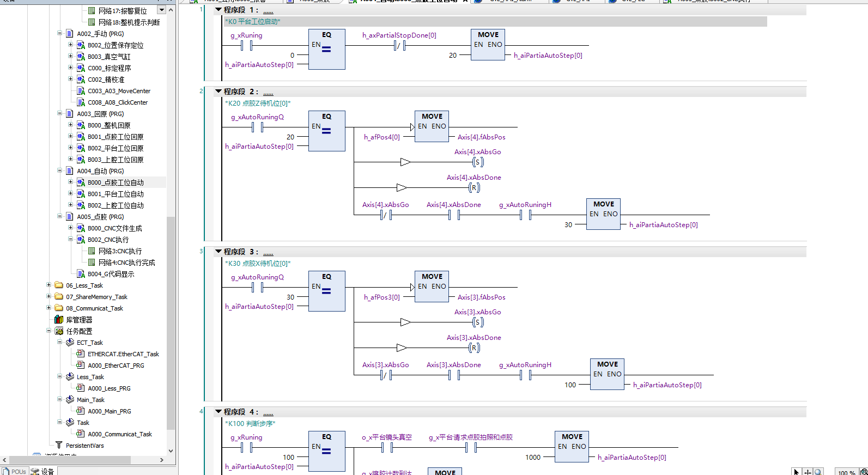Click the 网络3:CNC执行 network icon
The image size is (868, 475).
[92, 251]
